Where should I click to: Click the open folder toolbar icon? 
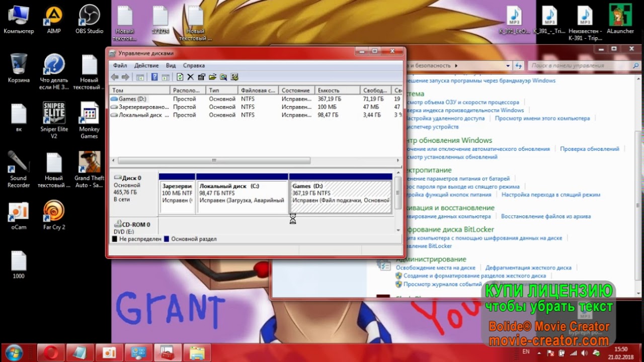(x=212, y=77)
